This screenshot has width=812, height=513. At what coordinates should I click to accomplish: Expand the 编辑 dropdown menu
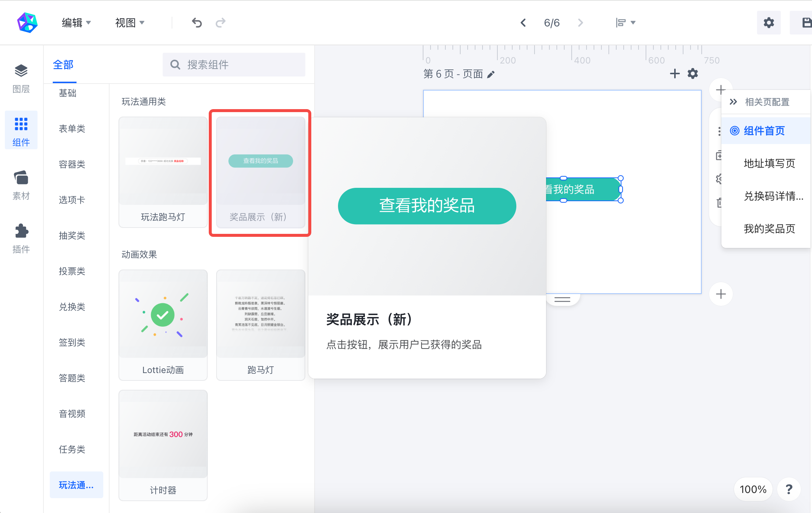(76, 23)
